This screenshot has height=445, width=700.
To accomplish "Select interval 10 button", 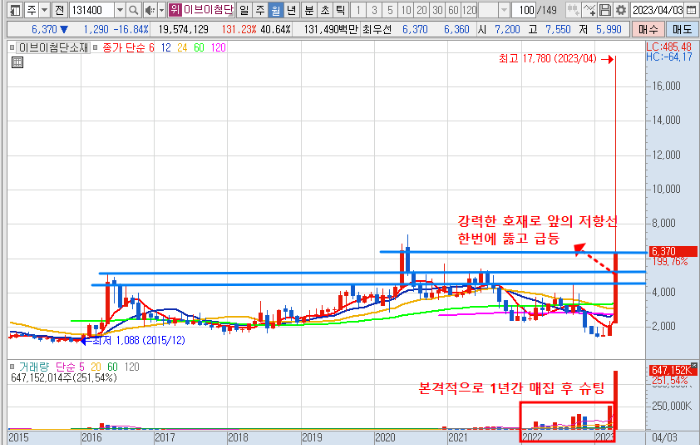I will (x=406, y=10).
